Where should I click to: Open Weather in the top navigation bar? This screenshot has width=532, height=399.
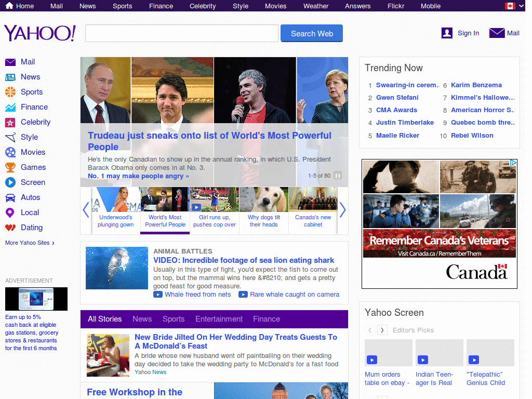[x=316, y=6]
